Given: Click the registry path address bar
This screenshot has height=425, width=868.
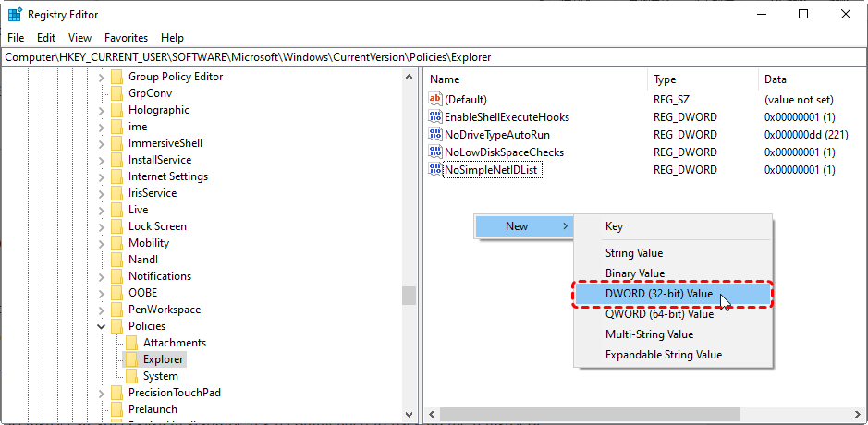Looking at the screenshot, I should coord(434,57).
